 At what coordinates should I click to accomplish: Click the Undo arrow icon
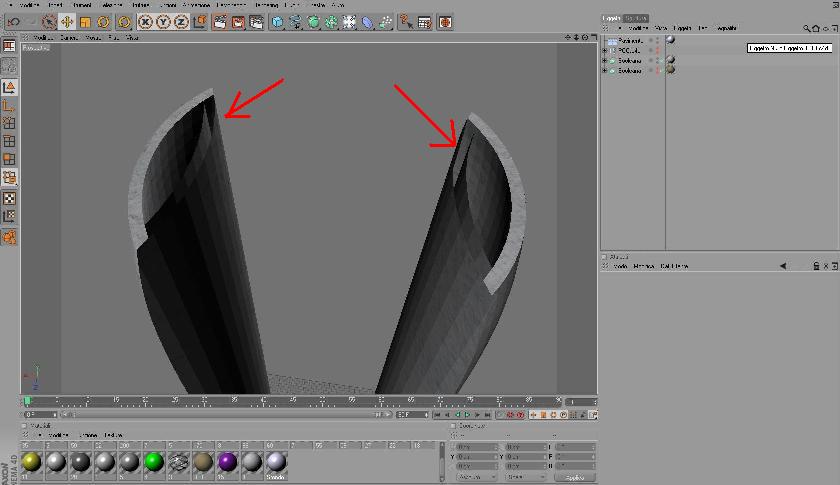pyautogui.click(x=14, y=22)
